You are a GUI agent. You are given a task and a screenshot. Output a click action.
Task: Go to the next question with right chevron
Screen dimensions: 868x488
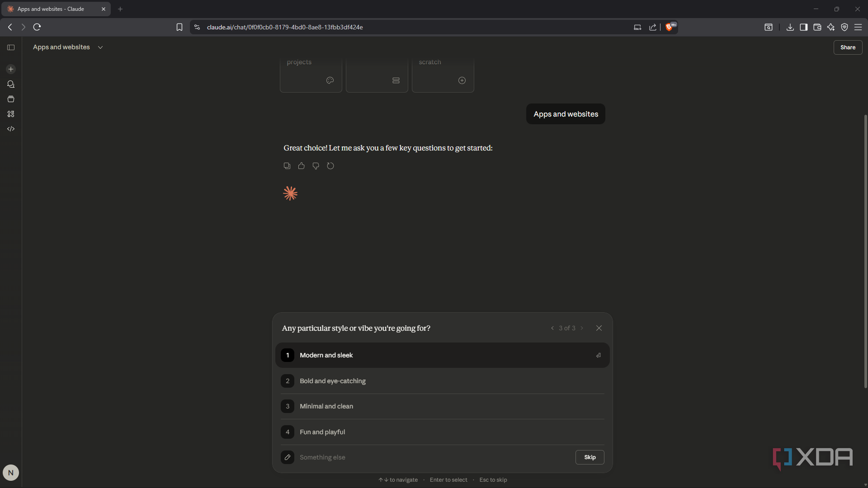click(582, 328)
